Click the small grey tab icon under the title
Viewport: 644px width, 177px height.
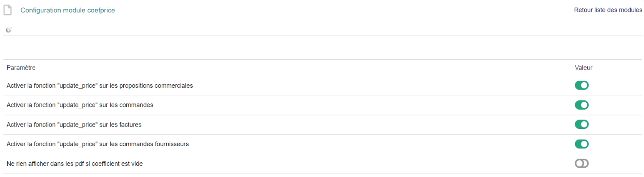tap(8, 30)
